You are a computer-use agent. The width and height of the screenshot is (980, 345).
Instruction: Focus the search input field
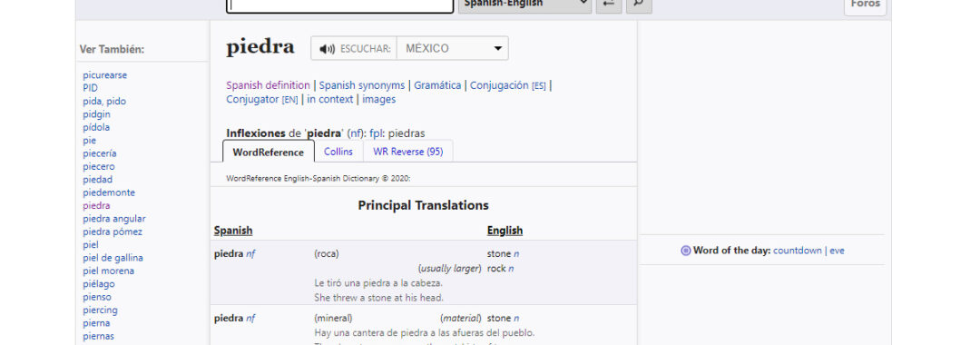pyautogui.click(x=340, y=5)
